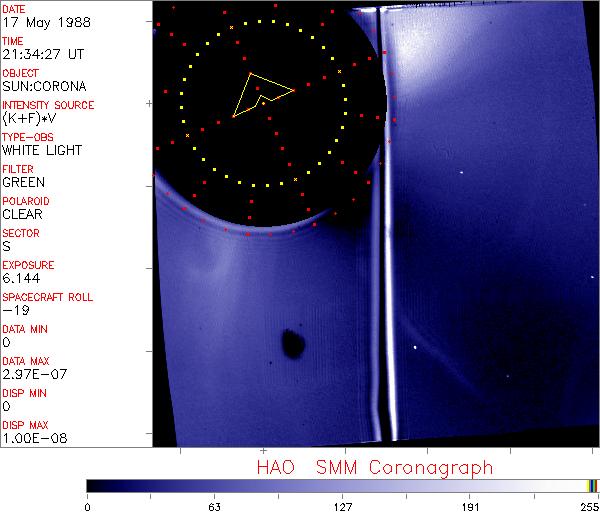Click the dark blob in the corona image

(293, 344)
